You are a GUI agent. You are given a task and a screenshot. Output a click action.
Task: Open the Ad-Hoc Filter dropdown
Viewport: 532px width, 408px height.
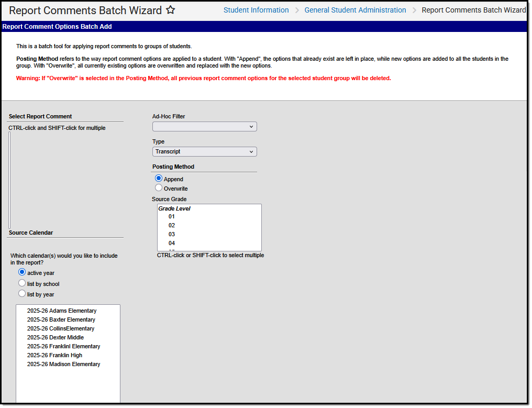coord(204,126)
